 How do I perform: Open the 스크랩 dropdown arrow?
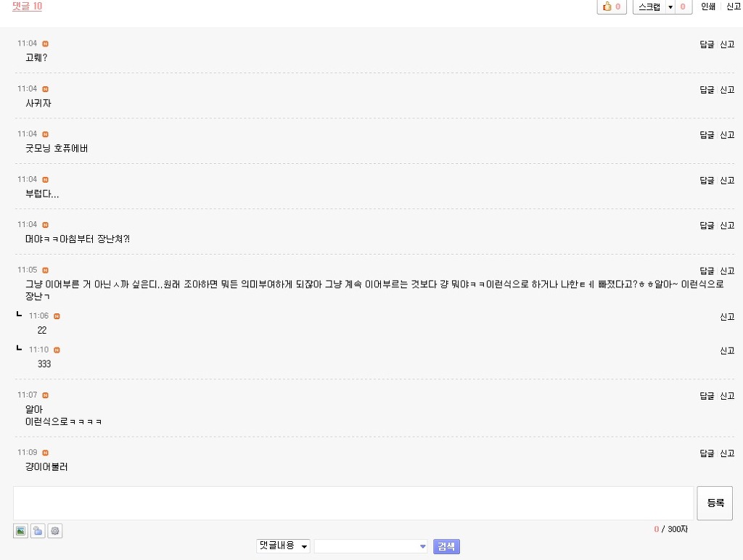670,7
